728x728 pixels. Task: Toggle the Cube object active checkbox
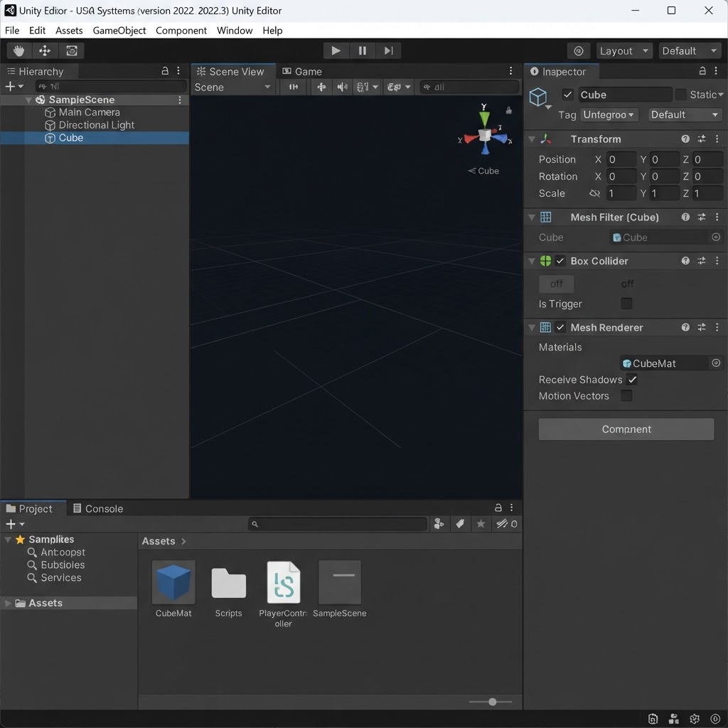567,95
